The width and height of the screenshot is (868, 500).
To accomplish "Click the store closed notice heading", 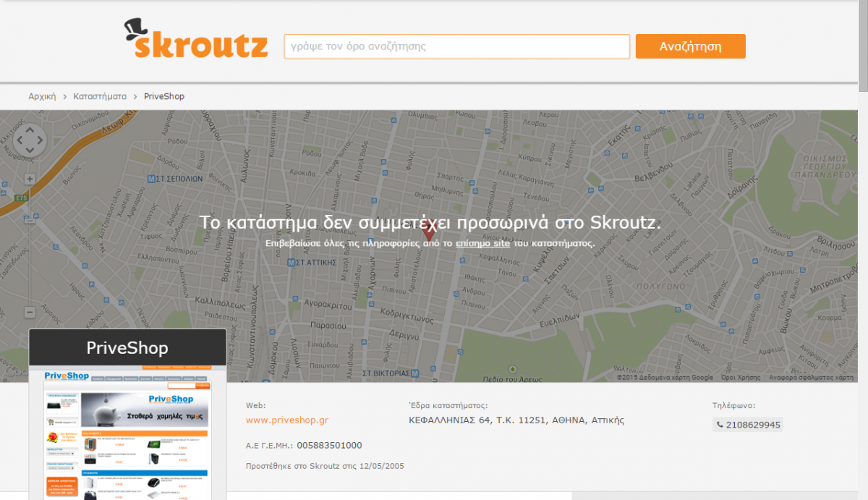I will [430, 221].
